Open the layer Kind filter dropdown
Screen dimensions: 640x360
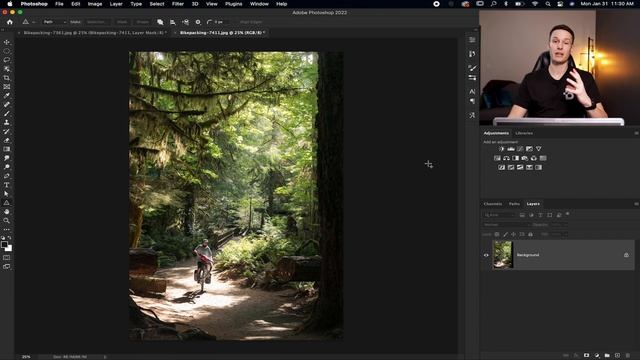500,215
